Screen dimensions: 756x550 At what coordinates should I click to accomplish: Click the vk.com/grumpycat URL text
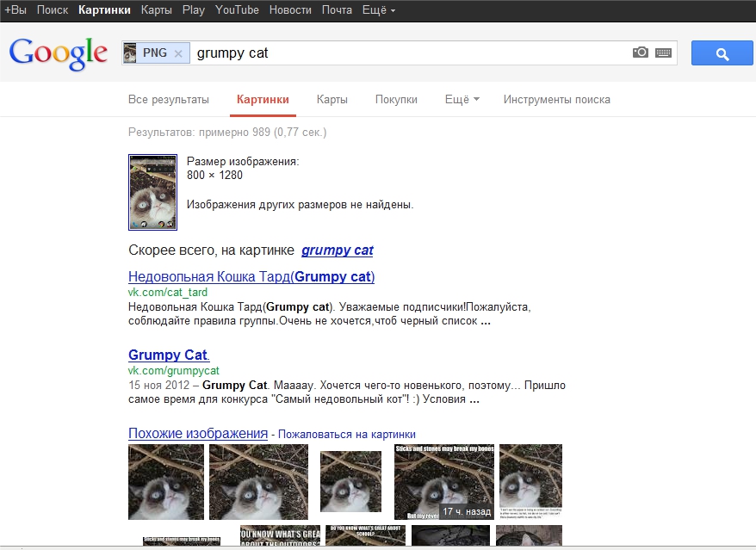tap(173, 371)
